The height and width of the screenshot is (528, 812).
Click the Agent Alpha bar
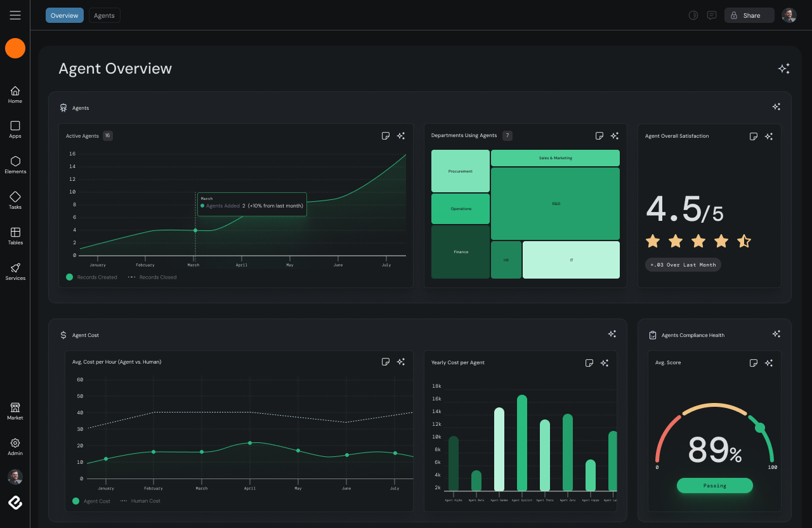pyautogui.click(x=454, y=463)
